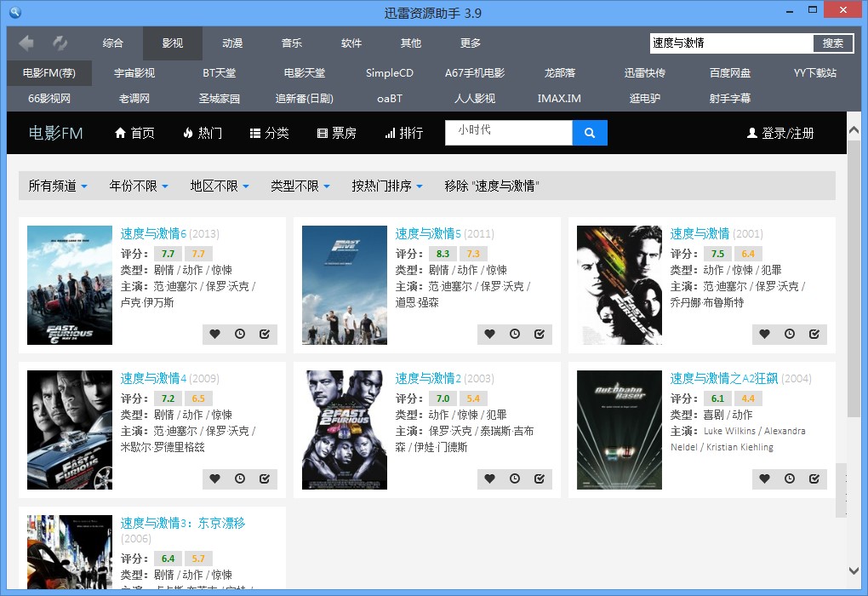Click the vertical scrollbar down arrow

click(x=854, y=570)
